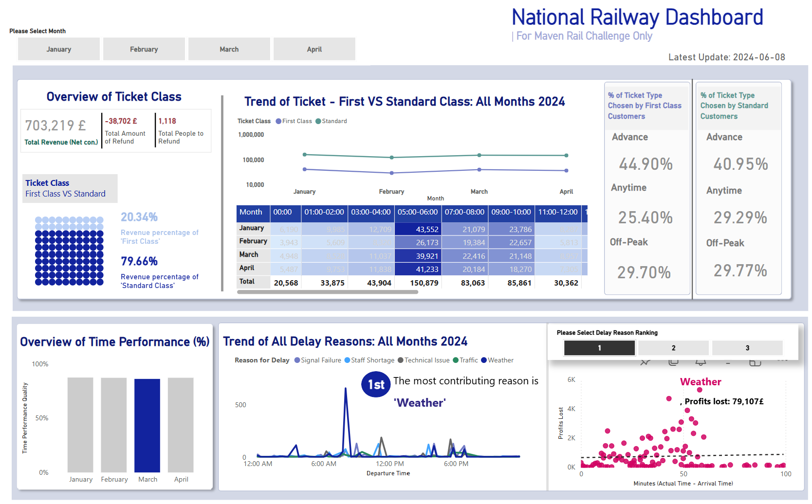Screen dimensions: 812x504
Task: Click the bell alert icon
Action: point(701,362)
